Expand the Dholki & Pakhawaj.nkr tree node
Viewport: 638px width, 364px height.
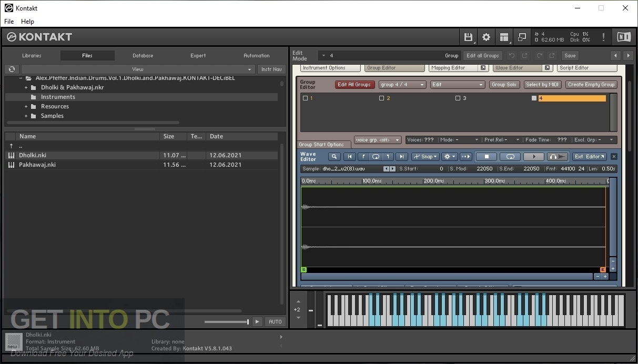[x=26, y=87]
